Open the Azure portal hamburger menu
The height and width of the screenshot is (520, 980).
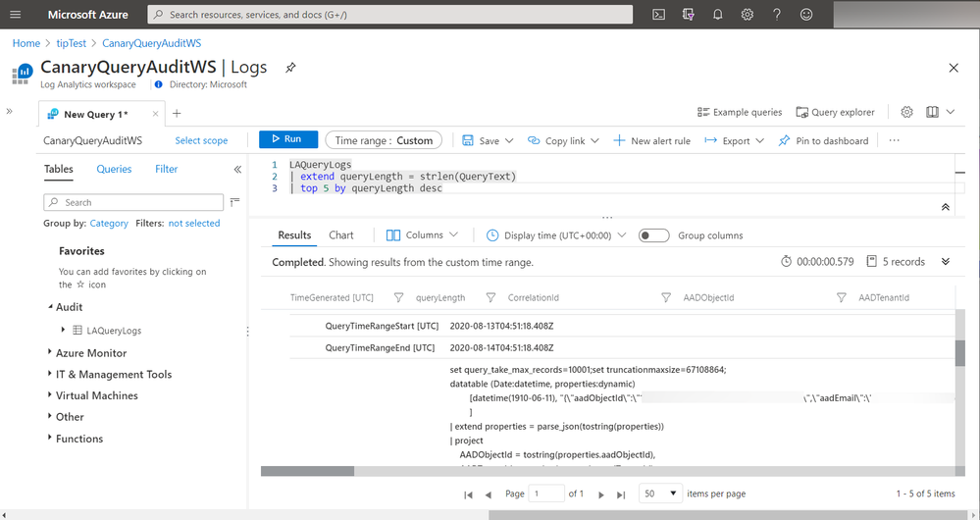[x=16, y=15]
